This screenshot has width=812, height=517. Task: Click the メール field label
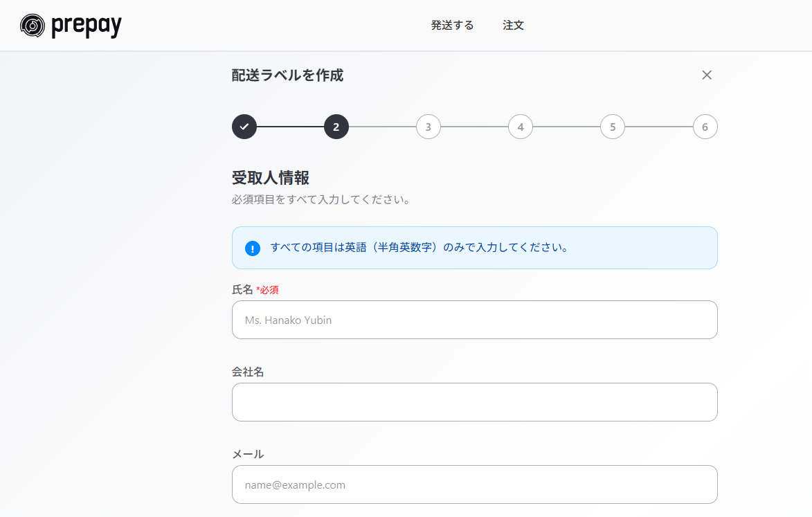tap(248, 455)
